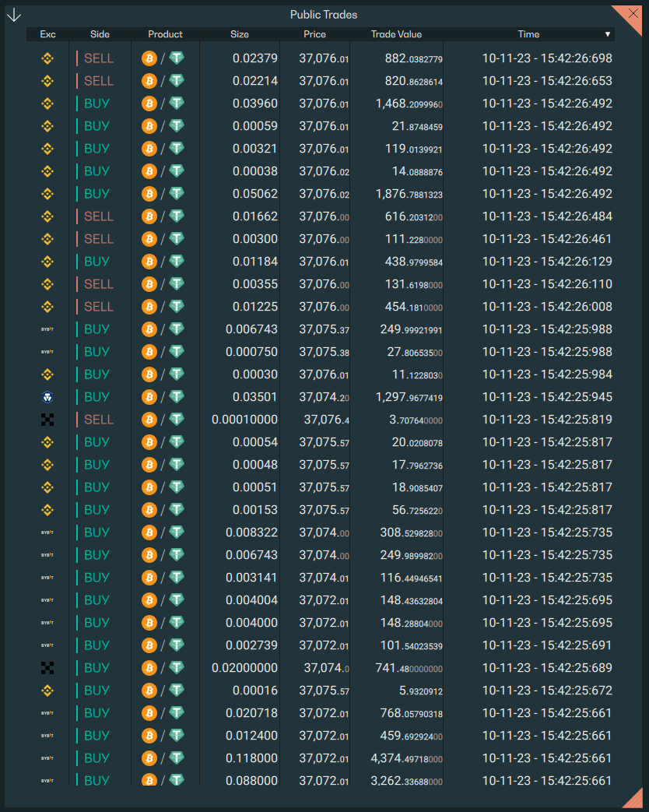This screenshot has width=649, height=812.
Task: Click Bybit icon in row with size 0.006743 at 15:42:25:988
Action: 47,329
